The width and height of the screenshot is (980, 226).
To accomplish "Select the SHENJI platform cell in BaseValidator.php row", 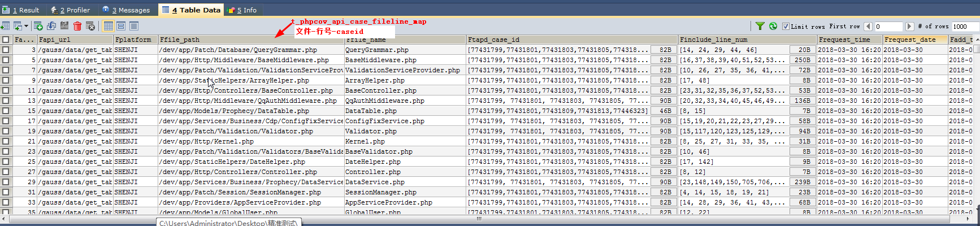I will click(x=136, y=151).
